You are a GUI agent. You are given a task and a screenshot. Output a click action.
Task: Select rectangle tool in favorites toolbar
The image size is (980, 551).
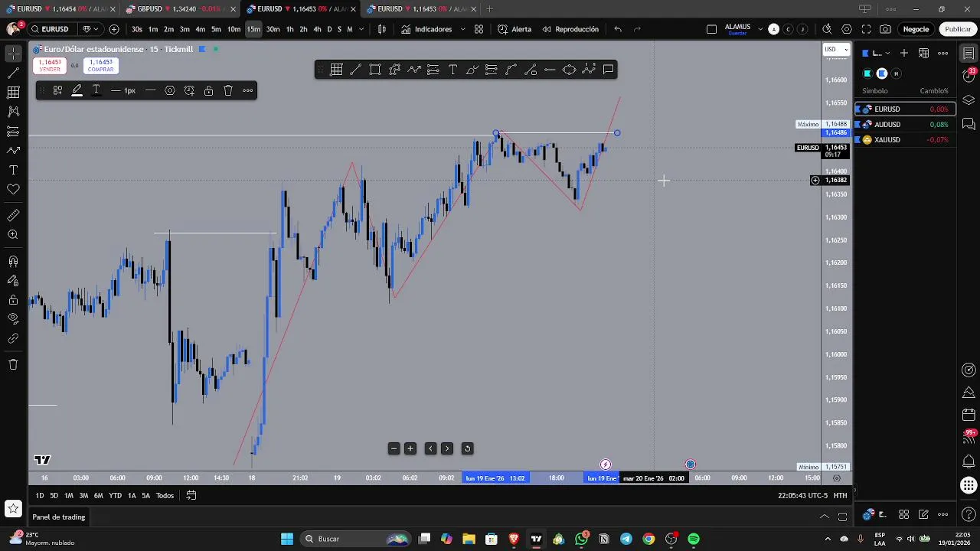[375, 70]
